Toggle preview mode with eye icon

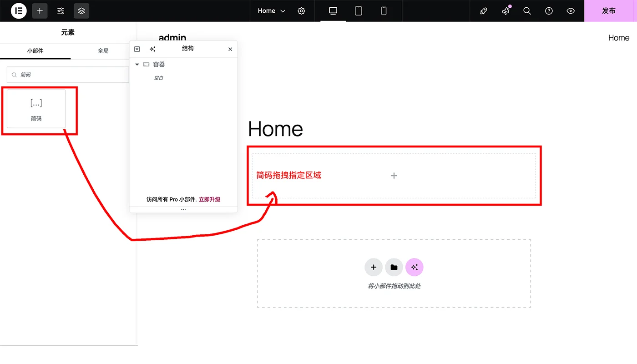[x=571, y=10]
